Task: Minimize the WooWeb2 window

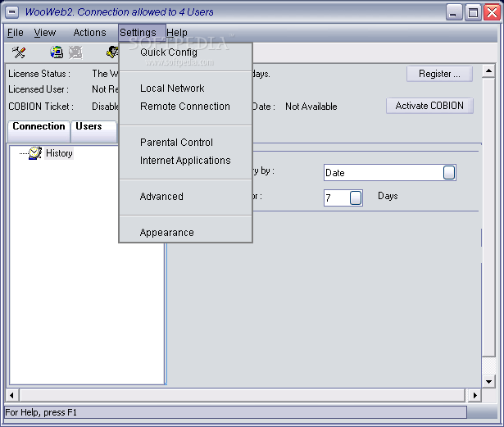Action: pos(454,12)
